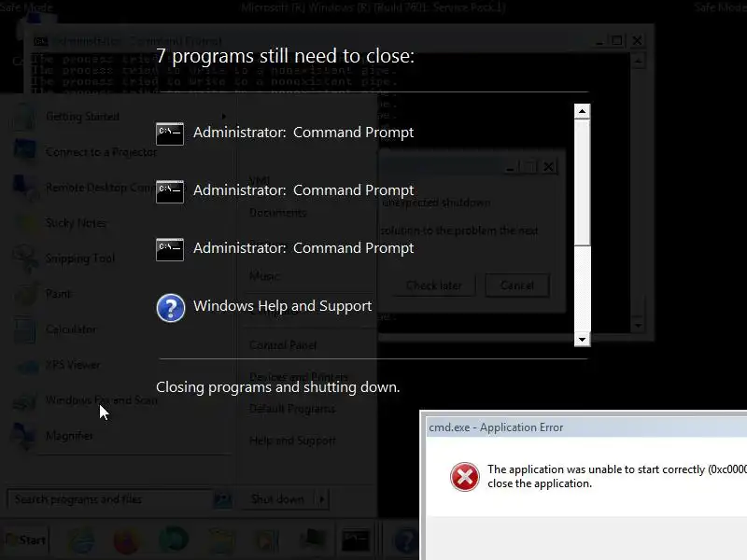Click the Snipping Tool icon in Start menu
This screenshot has width=747, height=560.
click(x=25, y=259)
